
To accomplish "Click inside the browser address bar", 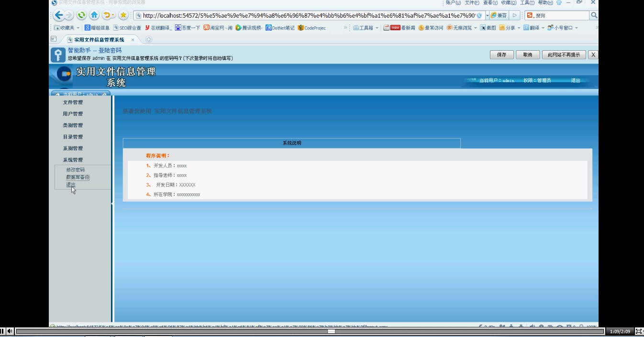I will tap(287, 15).
